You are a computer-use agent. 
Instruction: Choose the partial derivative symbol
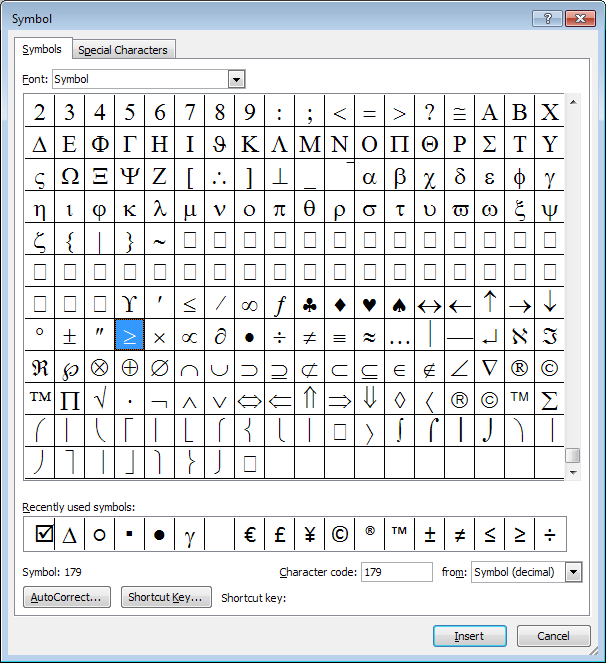[x=219, y=335]
